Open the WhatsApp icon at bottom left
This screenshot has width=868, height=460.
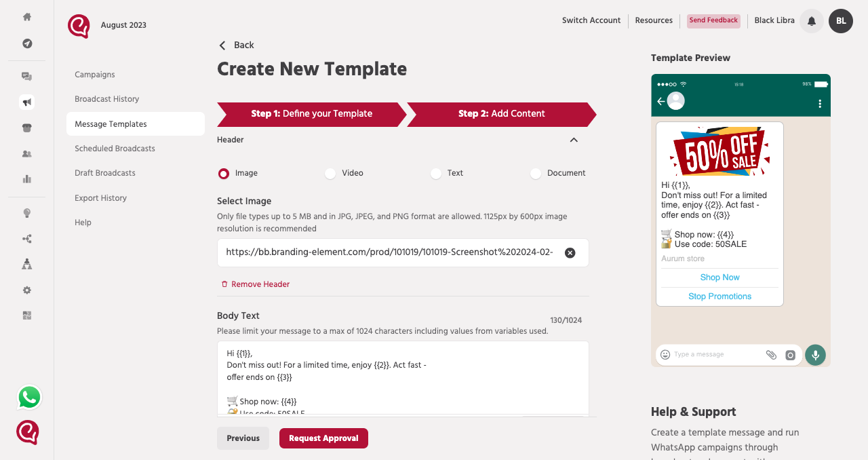click(x=28, y=397)
